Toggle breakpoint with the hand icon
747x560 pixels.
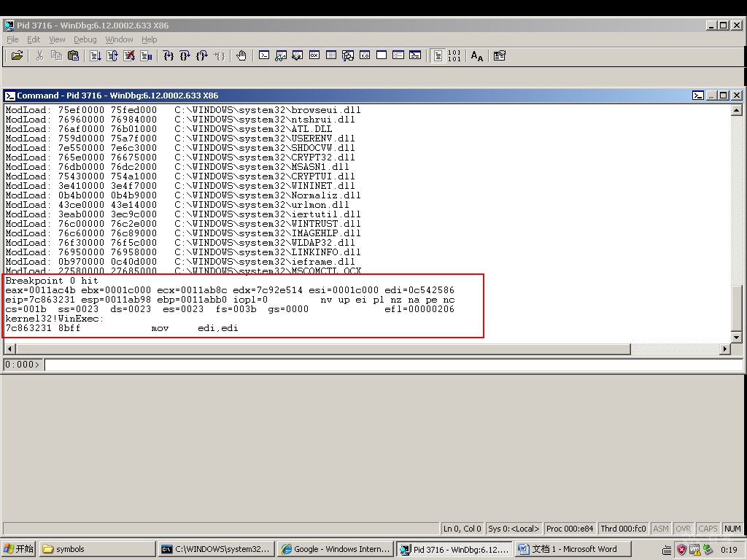pyautogui.click(x=241, y=55)
